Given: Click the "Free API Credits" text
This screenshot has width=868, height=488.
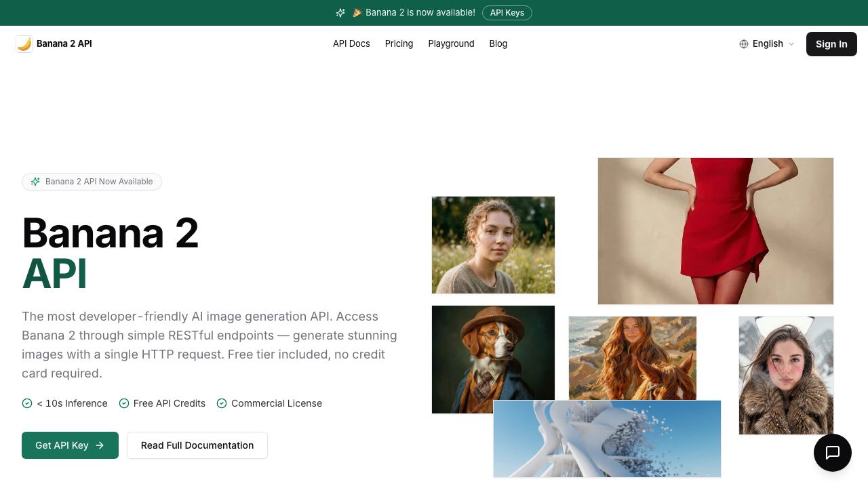Looking at the screenshot, I should (170, 403).
